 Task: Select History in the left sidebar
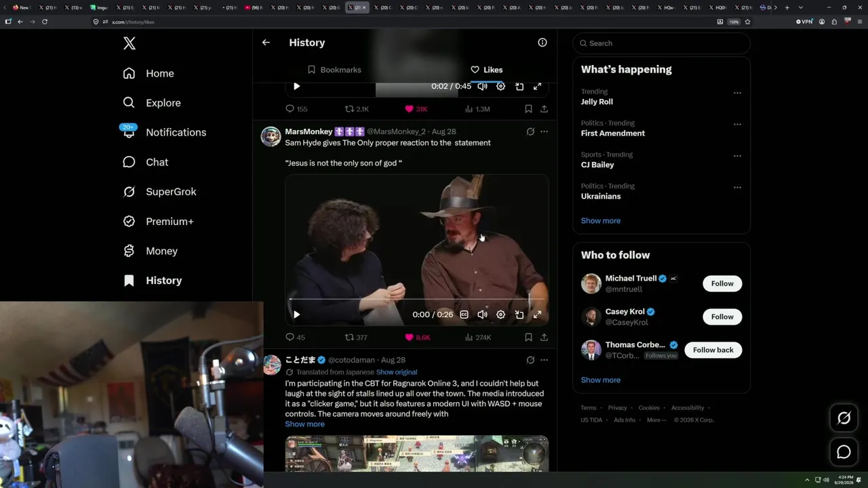coord(153,281)
